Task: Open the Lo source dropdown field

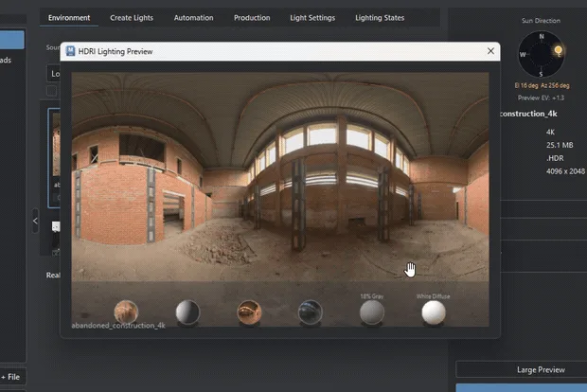Action: pyautogui.click(x=54, y=74)
